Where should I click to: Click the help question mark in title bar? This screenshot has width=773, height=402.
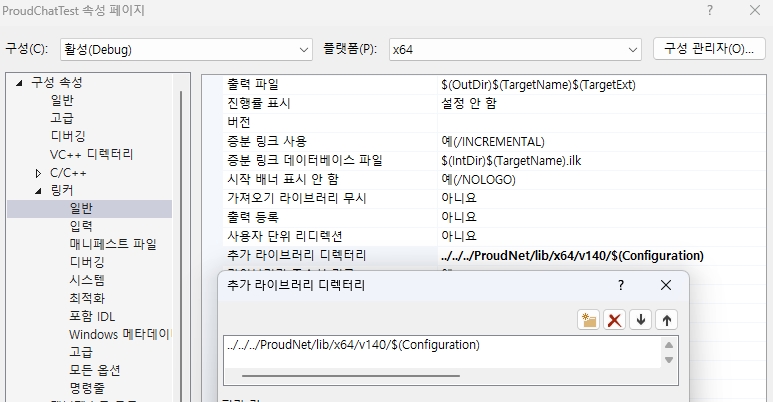coord(710,11)
